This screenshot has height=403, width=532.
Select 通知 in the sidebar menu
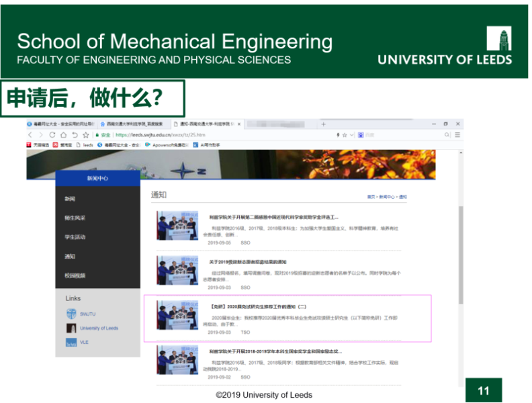[x=70, y=257]
